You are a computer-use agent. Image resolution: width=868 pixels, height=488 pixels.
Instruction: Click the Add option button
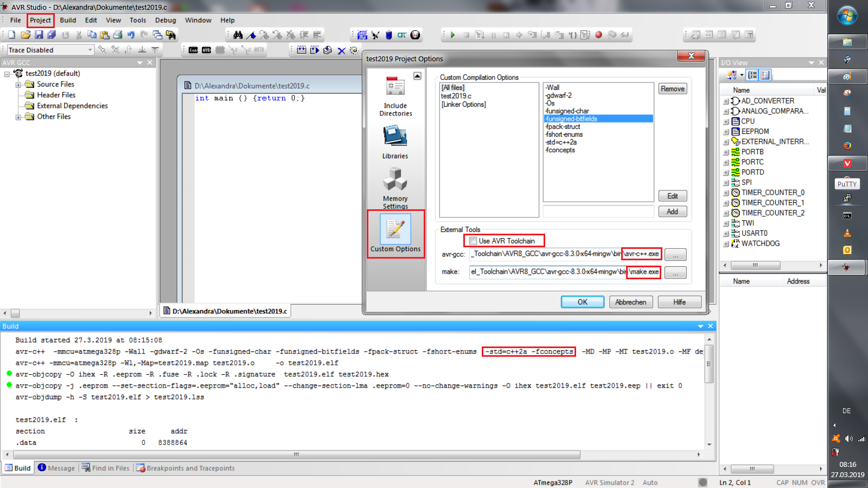[673, 211]
